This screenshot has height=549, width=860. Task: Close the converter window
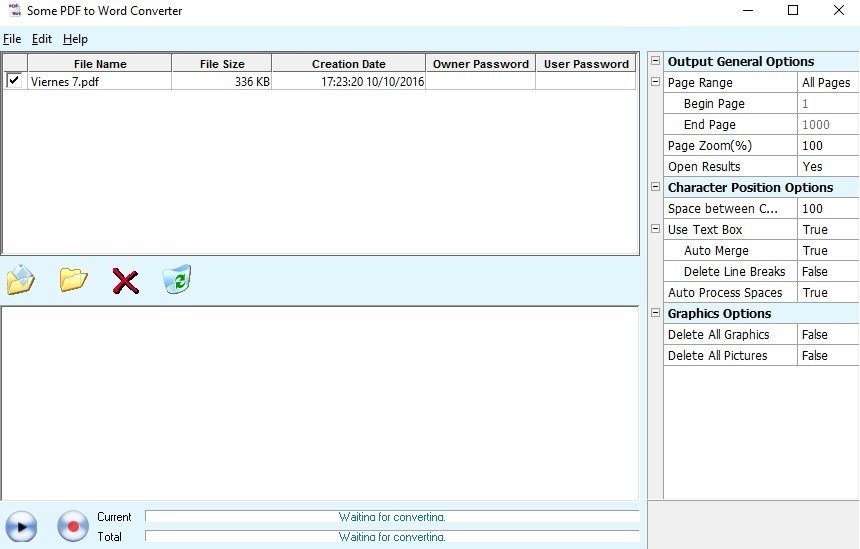pos(839,10)
